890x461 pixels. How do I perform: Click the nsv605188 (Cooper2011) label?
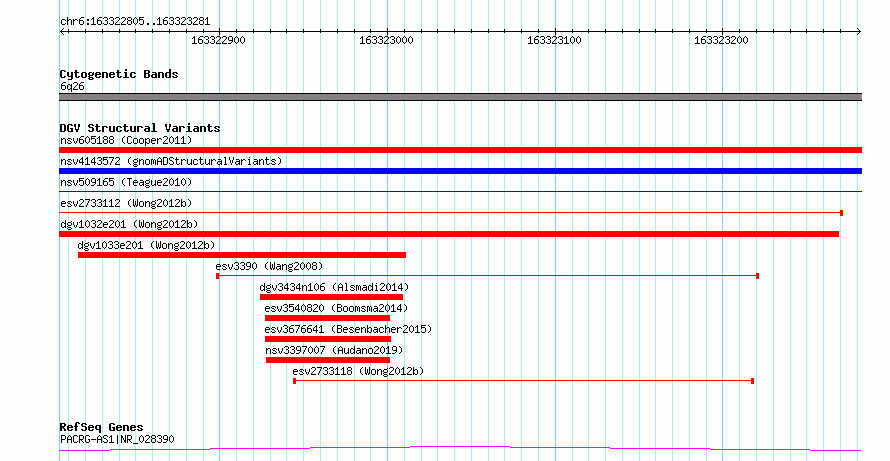click(126, 140)
